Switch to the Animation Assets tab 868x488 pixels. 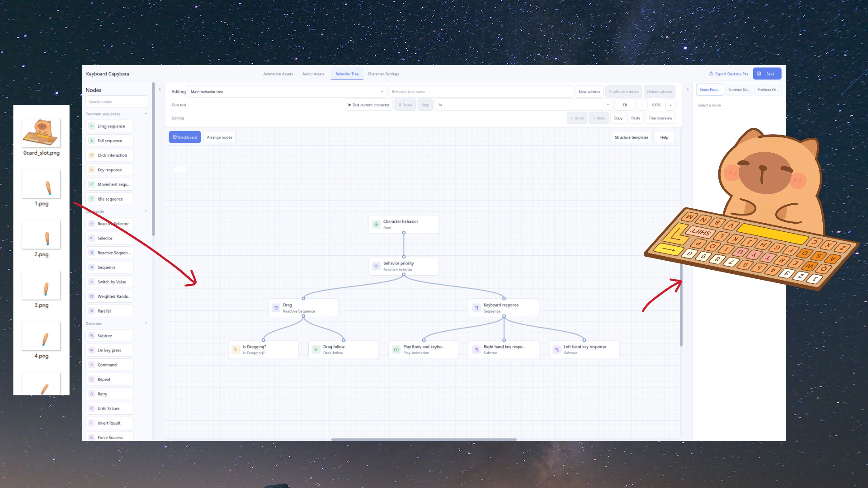click(278, 74)
